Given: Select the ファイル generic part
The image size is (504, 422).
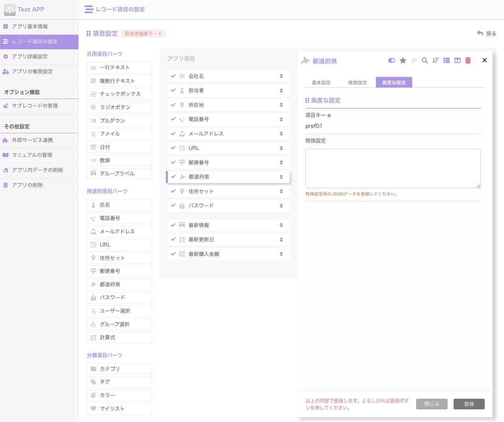Looking at the screenshot, I should tap(119, 134).
